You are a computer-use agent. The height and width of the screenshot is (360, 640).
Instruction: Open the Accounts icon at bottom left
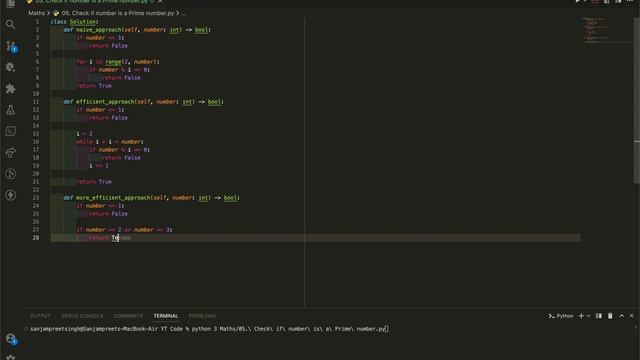(x=11, y=338)
